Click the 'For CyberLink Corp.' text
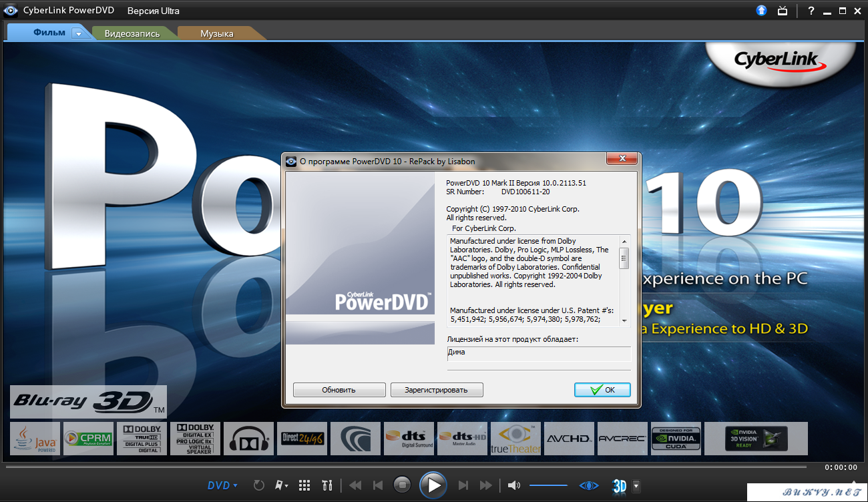 [484, 228]
